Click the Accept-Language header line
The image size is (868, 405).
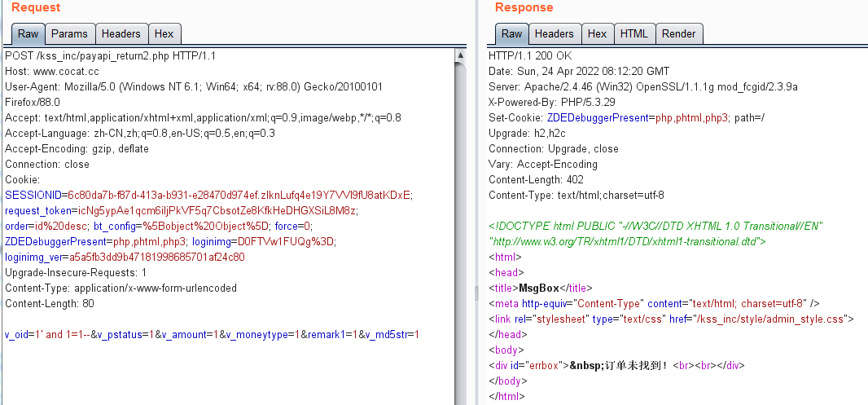[x=140, y=134]
